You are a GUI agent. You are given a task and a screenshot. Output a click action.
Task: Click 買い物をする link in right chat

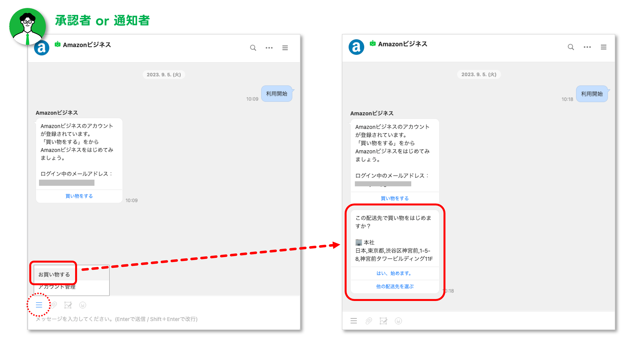point(395,198)
